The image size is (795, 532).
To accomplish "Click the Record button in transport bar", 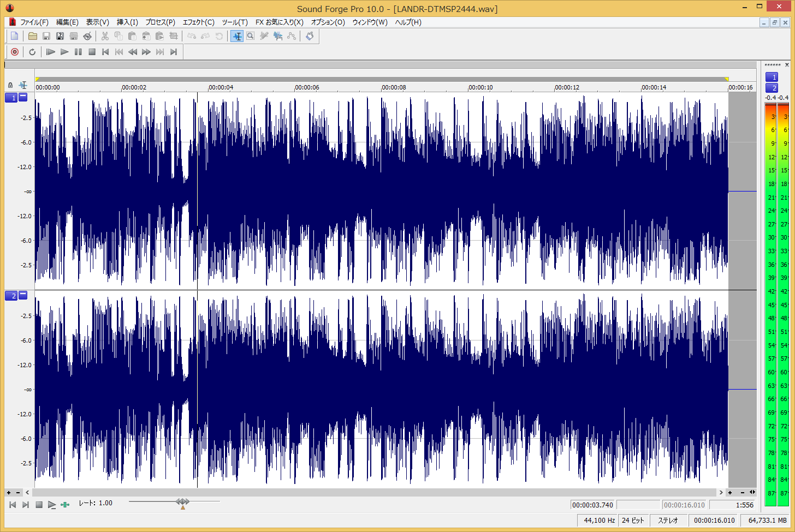I will pos(15,52).
